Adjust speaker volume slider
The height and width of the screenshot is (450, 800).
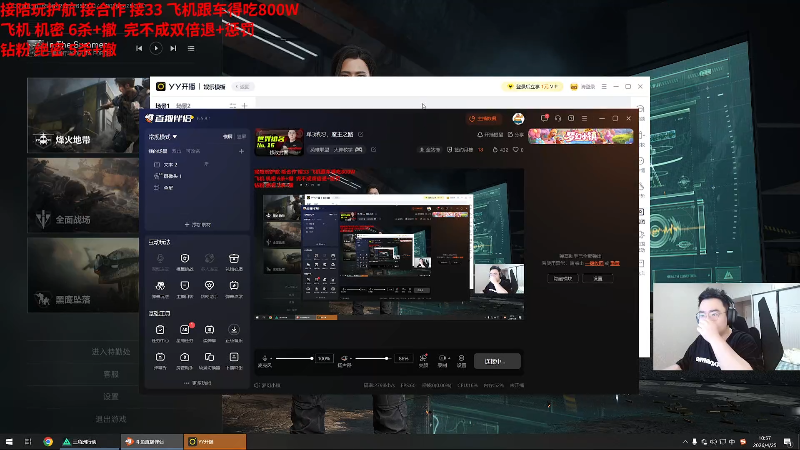pyautogui.click(x=373, y=358)
